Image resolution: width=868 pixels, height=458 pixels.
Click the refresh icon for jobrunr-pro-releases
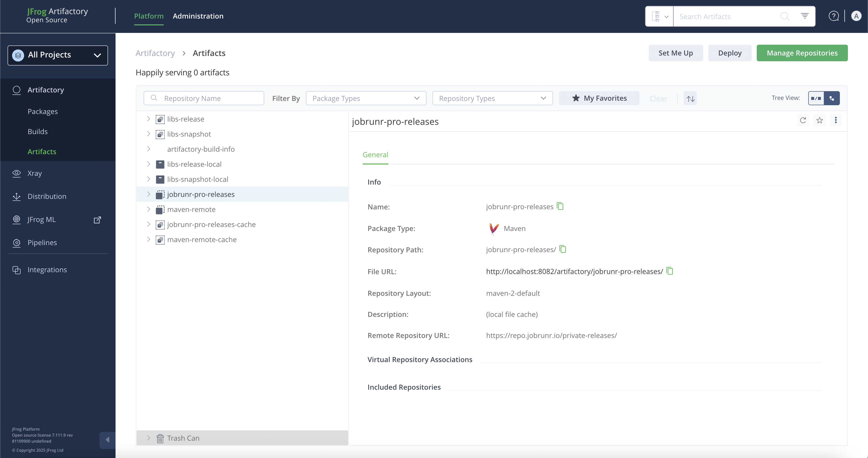[x=803, y=120]
